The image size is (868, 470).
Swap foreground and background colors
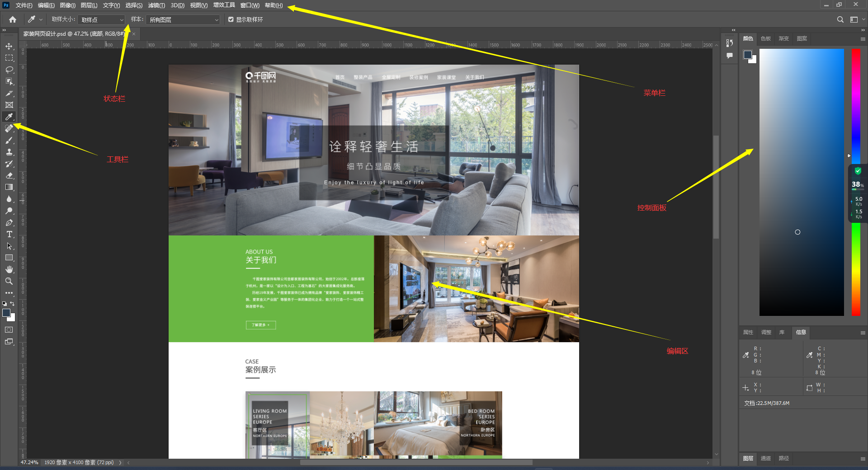[12, 304]
